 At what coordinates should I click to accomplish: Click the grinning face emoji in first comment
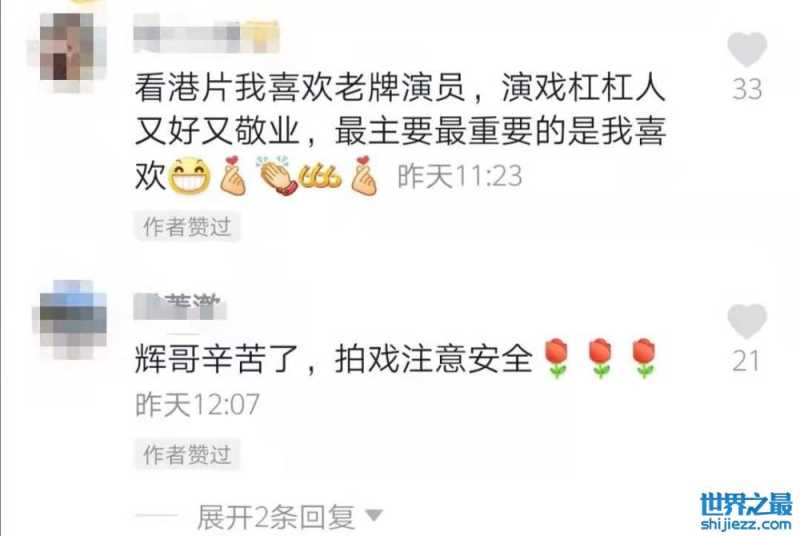[190, 176]
